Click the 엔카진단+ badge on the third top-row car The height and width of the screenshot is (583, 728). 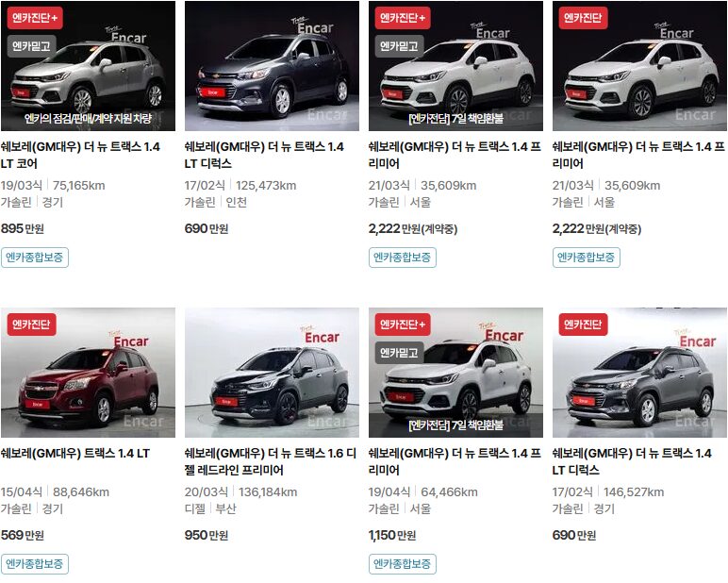pyautogui.click(x=403, y=18)
